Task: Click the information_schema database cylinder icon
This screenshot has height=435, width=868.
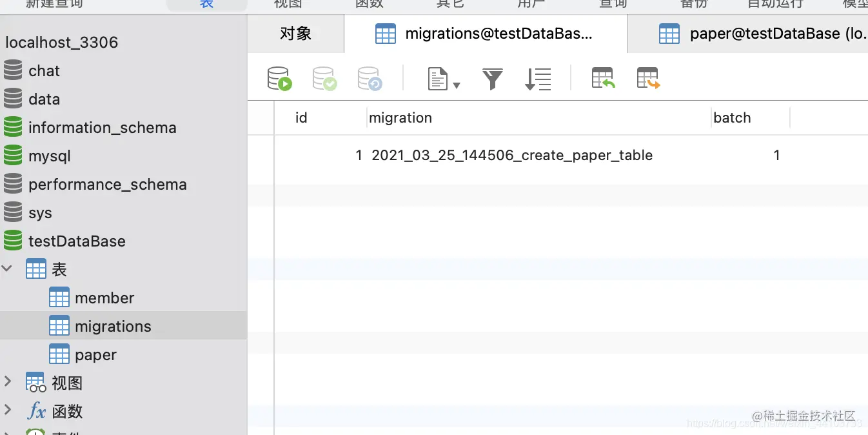Action: [13, 126]
